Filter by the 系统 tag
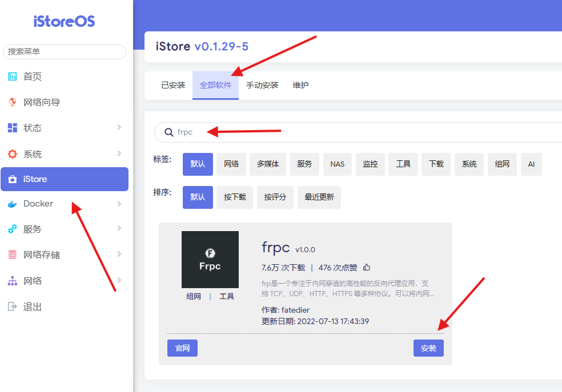Viewport: 562px width, 392px height. click(x=469, y=164)
